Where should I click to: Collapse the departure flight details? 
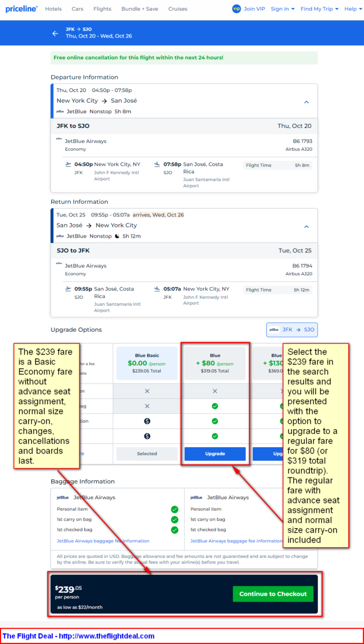(306, 102)
